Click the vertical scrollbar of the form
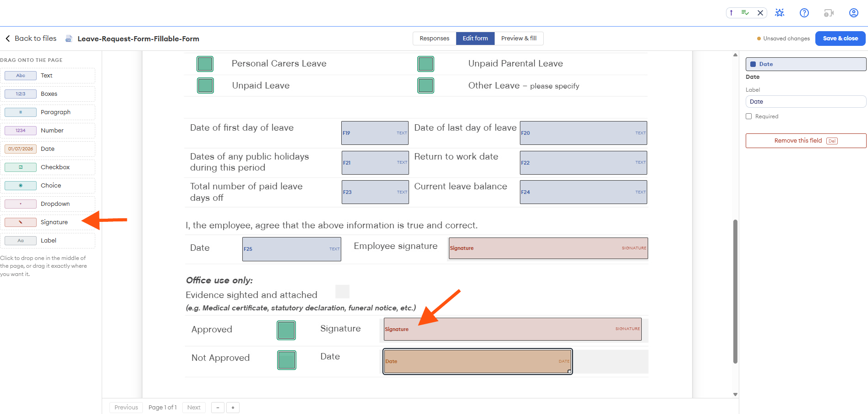Image resolution: width=868 pixels, height=414 pixels. [735, 291]
